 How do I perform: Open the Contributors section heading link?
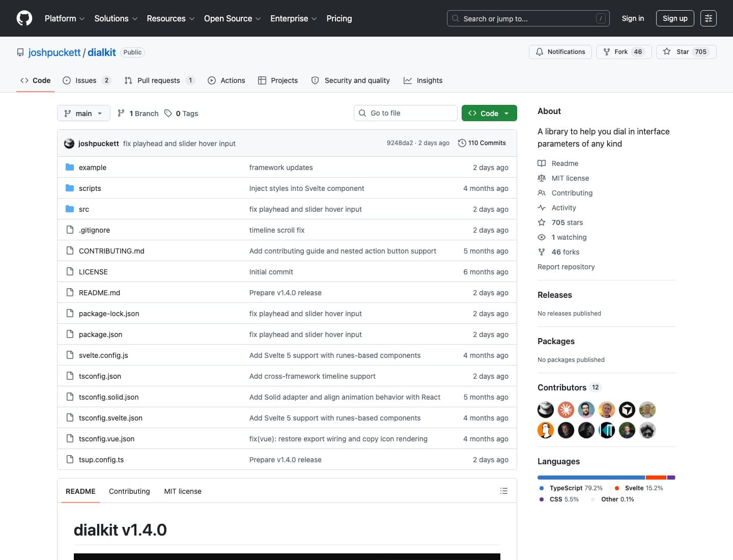tap(570, 387)
